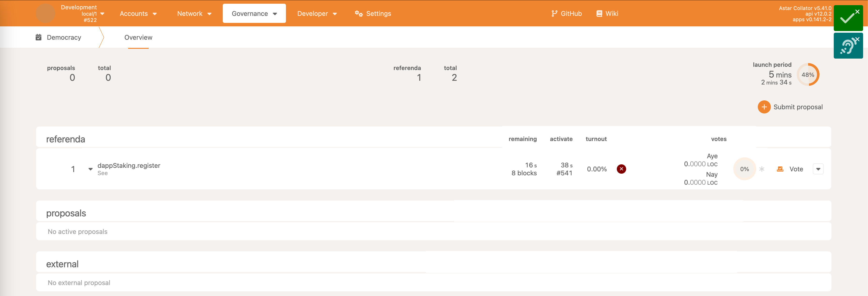
Task: Open the dropdown arrow next to Vote
Action: point(818,169)
